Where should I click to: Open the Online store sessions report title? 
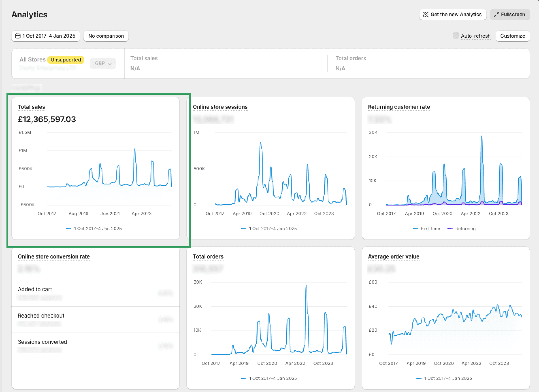[x=220, y=107]
